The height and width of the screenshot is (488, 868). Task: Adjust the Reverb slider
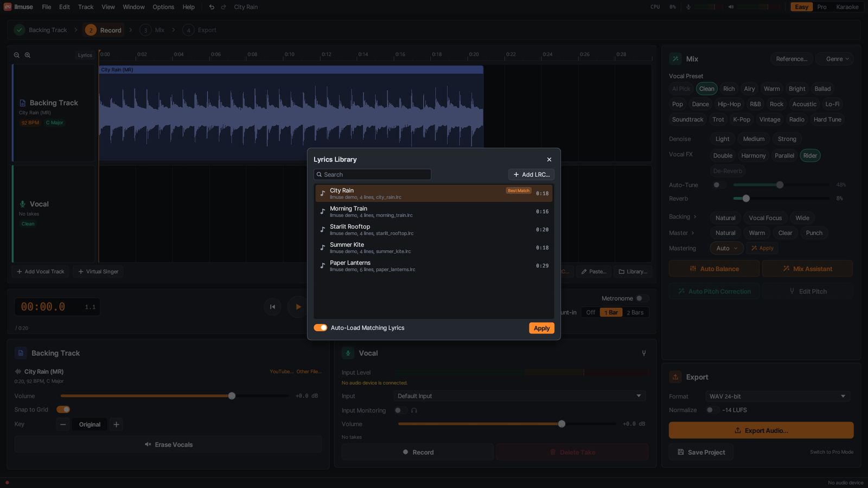[x=781, y=198]
